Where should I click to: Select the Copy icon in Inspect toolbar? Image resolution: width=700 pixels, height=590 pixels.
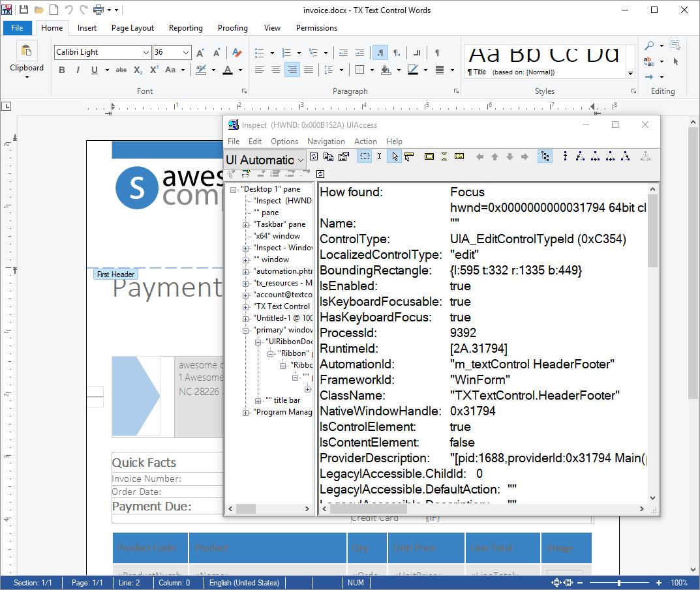pyautogui.click(x=328, y=156)
